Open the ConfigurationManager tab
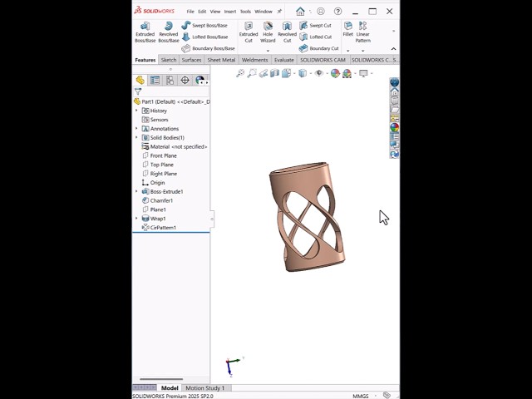Image resolution: width=532 pixels, height=399 pixels. 170,81
